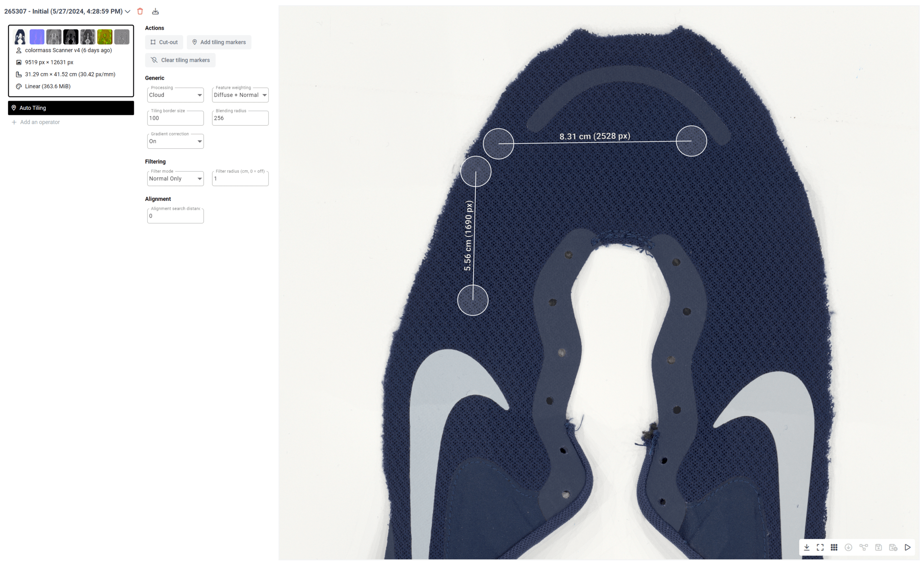Click the circled download arrow icon

pyautogui.click(x=848, y=547)
